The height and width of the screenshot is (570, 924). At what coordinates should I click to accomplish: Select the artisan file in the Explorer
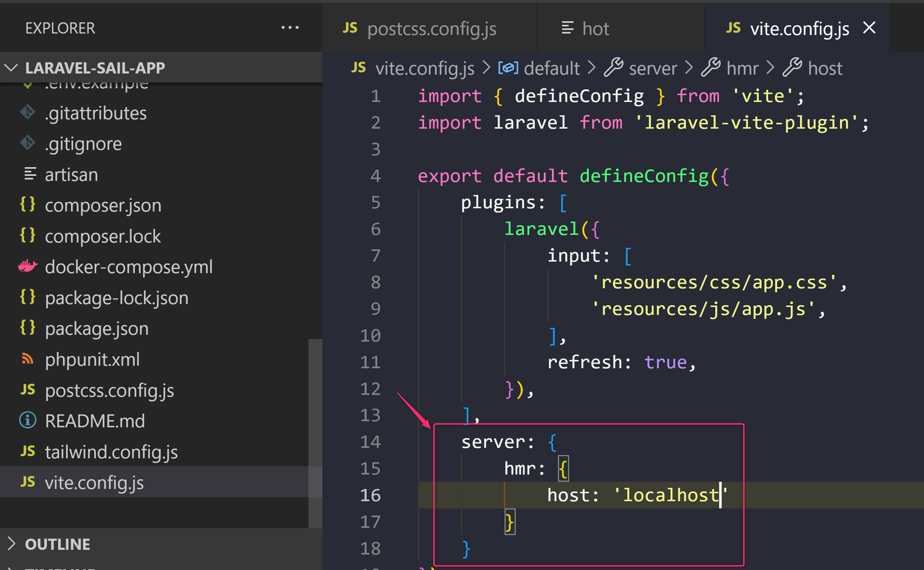pyautogui.click(x=72, y=174)
